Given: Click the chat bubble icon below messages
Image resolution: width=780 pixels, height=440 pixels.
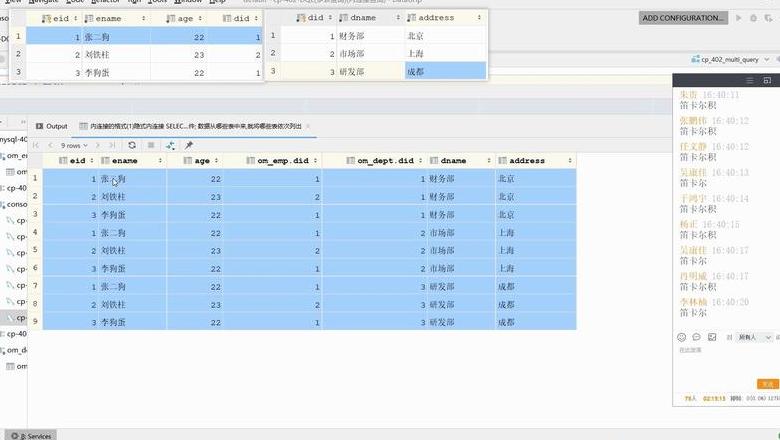Looking at the screenshot, I should [696, 337].
